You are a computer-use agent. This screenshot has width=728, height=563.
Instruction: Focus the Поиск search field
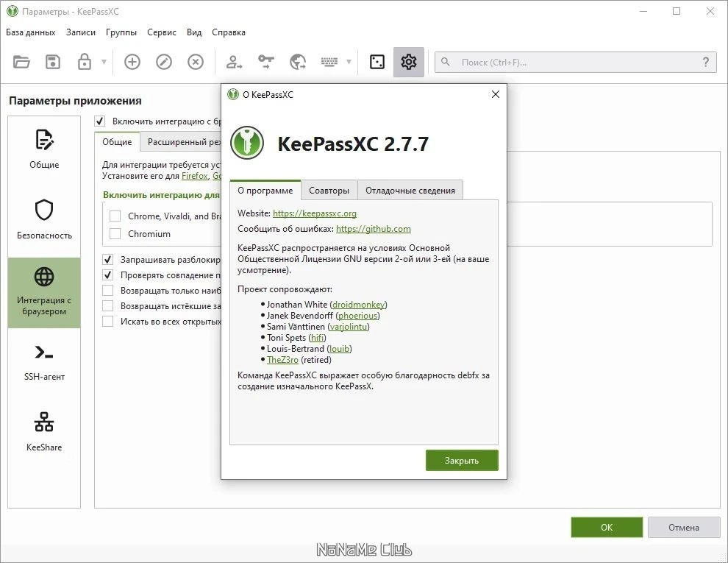pos(575,63)
